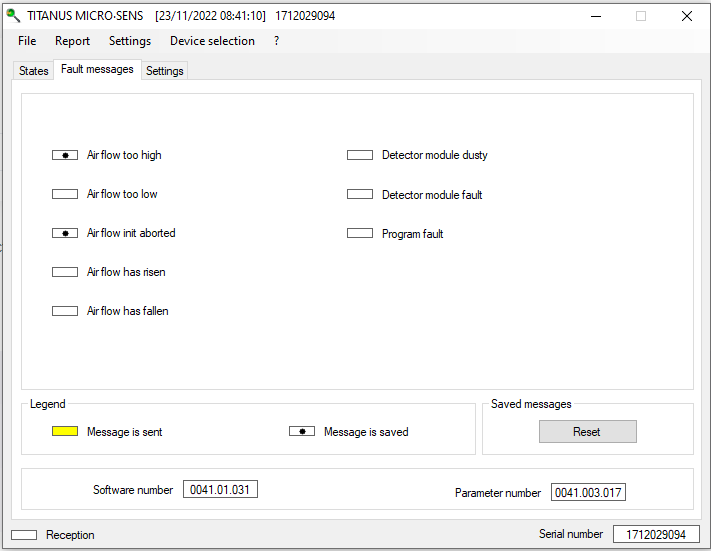
Task: Click the 'Air flow has fallen' label
Action: [x=127, y=311]
